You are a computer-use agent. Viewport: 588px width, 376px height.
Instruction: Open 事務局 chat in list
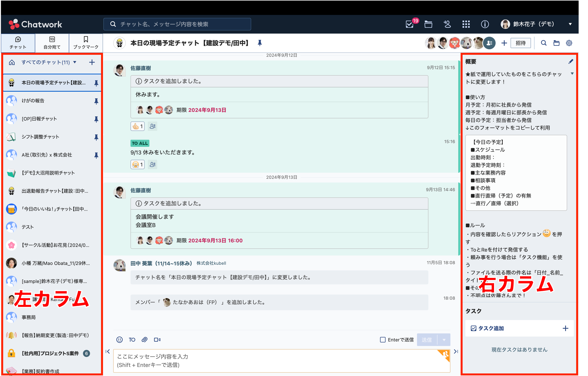point(52,318)
